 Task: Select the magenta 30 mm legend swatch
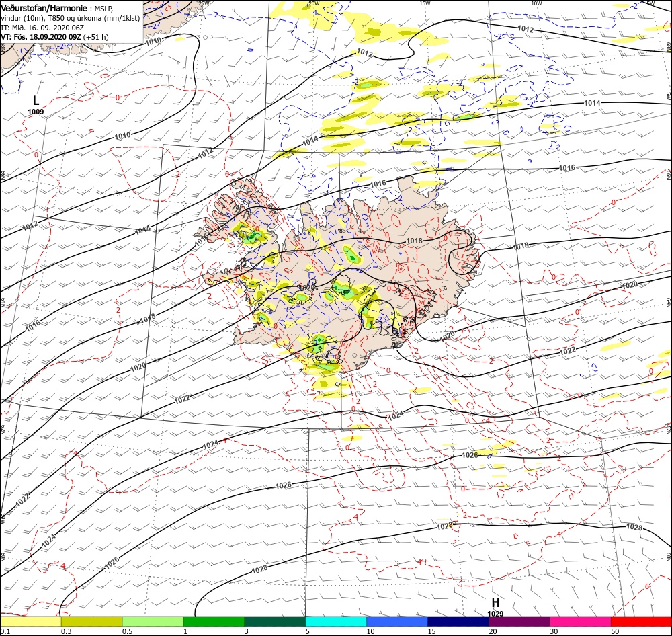[x=581, y=621]
